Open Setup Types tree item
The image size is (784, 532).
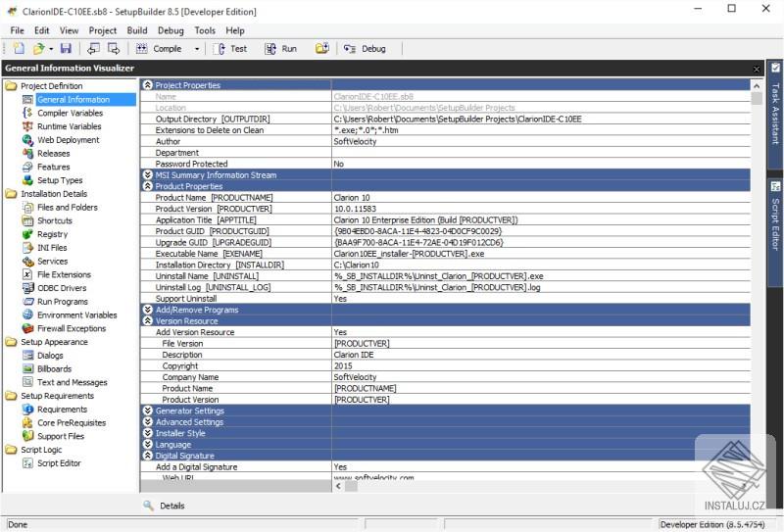point(60,180)
